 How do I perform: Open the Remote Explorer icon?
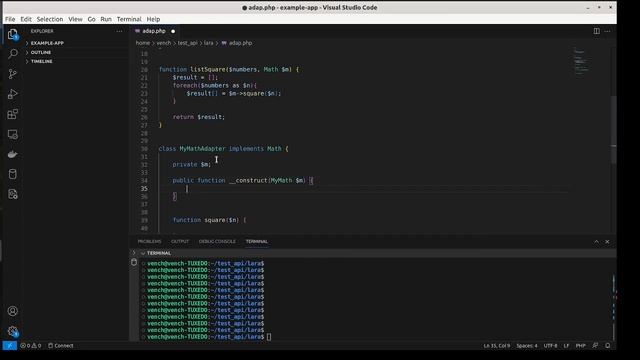pyautogui.click(x=13, y=134)
